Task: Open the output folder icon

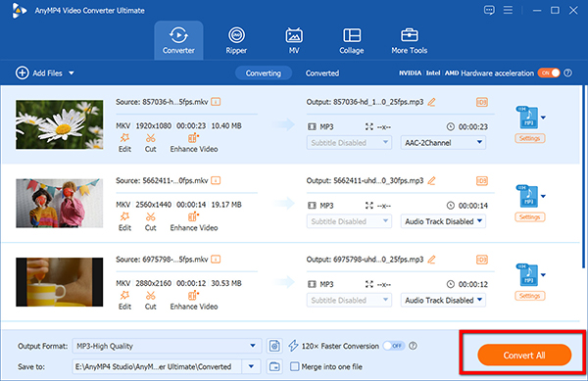Action: click(x=274, y=366)
